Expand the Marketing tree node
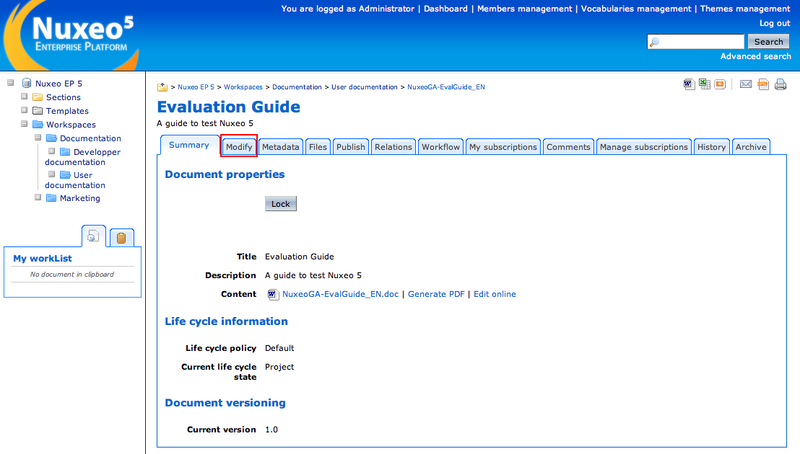800x454 pixels. 38,197
